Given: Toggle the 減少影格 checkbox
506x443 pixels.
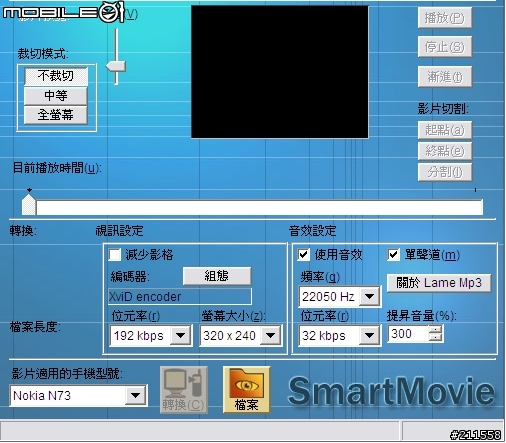Looking at the screenshot, I should pos(114,255).
